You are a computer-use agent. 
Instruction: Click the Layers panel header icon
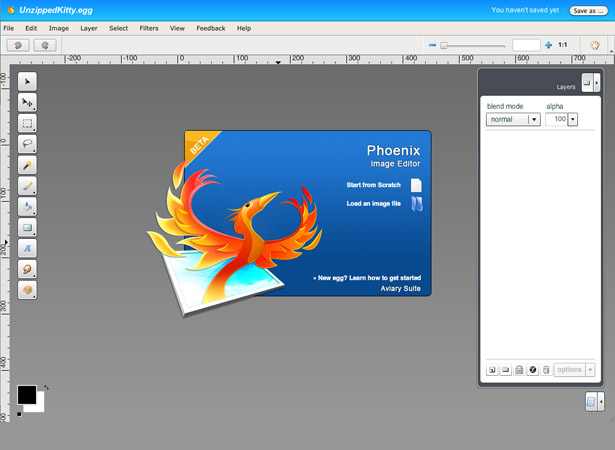[587, 83]
